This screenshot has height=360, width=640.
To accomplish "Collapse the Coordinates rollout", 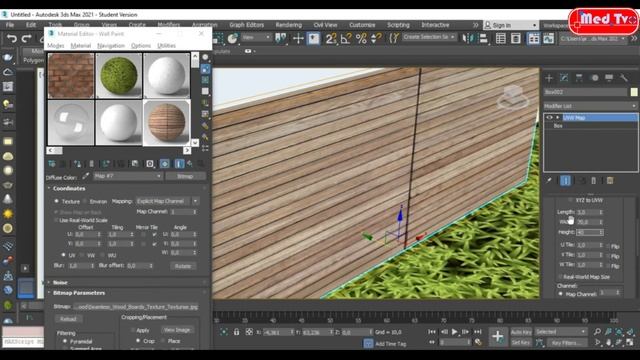I will (x=69, y=189).
